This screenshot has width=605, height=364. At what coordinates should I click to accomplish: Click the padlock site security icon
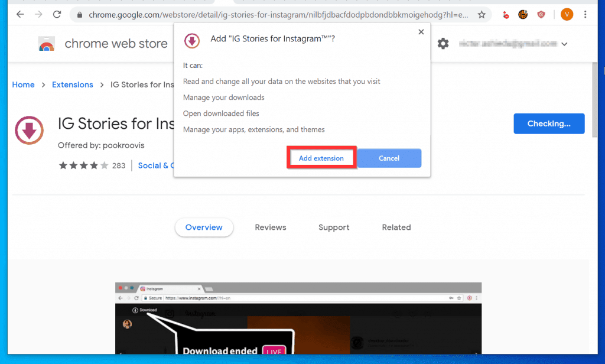pyautogui.click(x=80, y=15)
